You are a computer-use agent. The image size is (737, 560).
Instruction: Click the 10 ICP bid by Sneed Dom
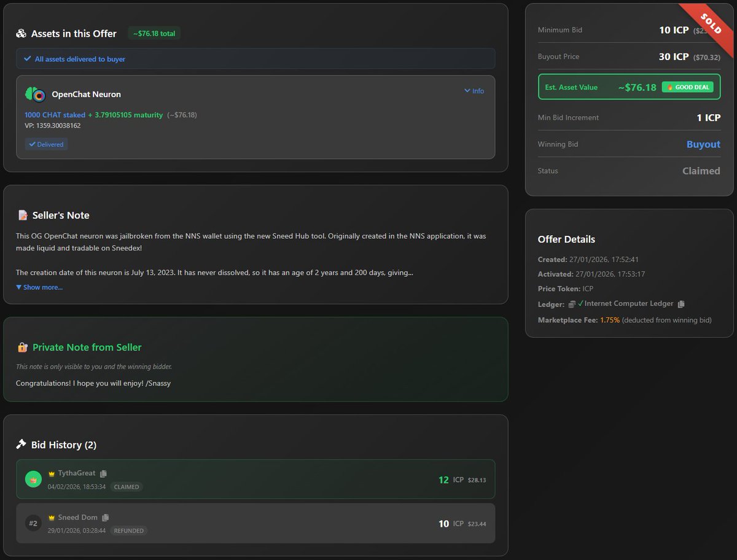(451, 524)
